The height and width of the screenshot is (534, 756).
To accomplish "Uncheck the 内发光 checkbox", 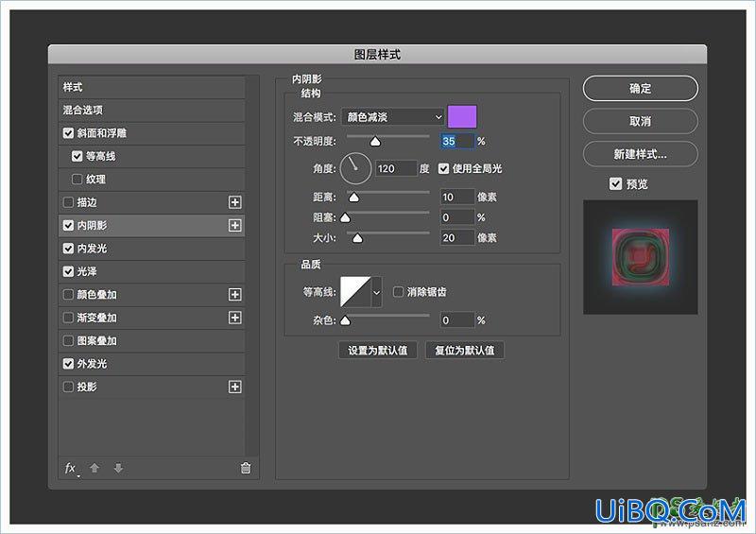I will 68,249.
